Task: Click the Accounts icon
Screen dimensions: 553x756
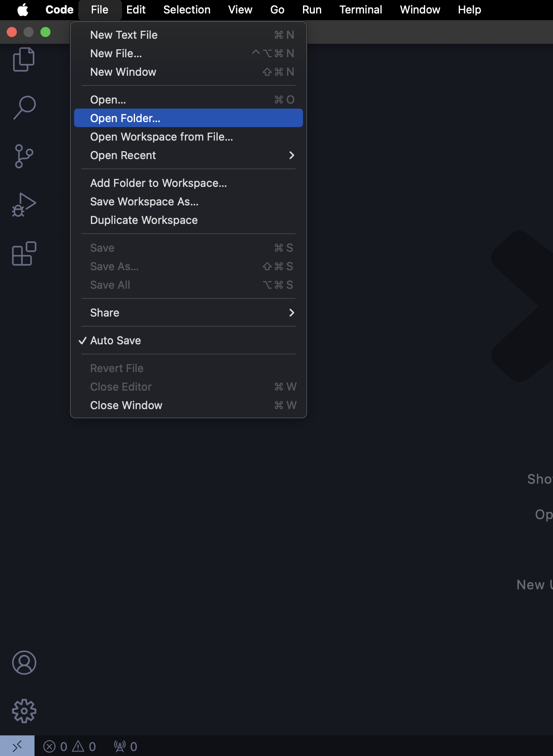Action: tap(24, 663)
